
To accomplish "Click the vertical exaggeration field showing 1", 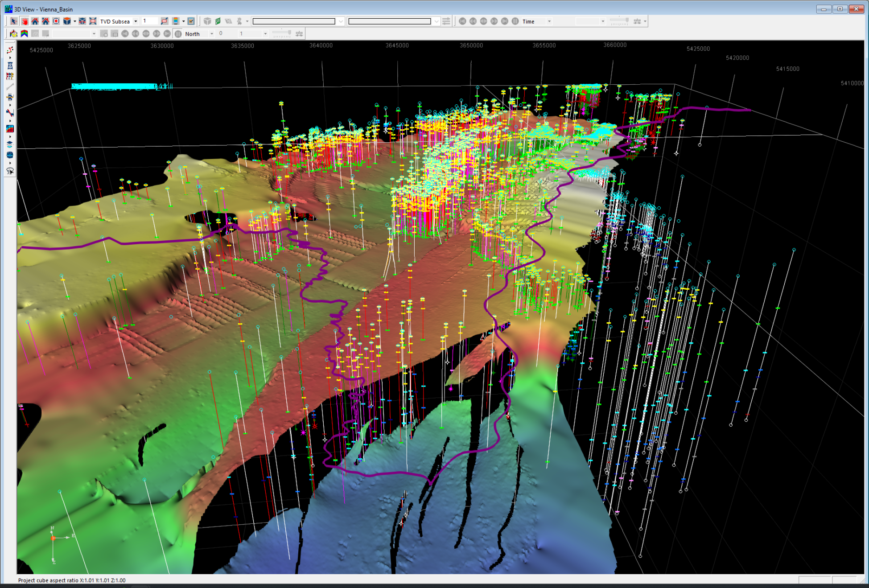I will click(x=149, y=21).
